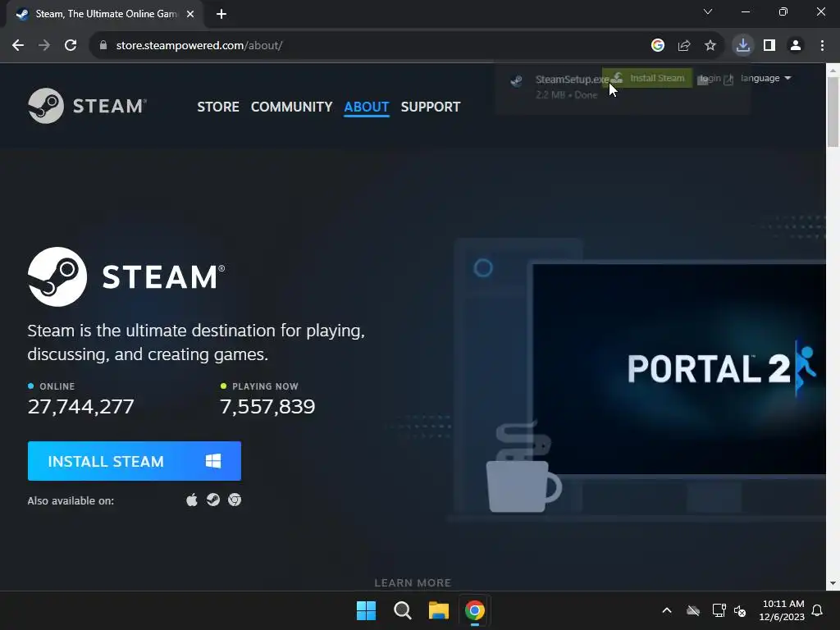
Task: Click the scrollbar down arrow
Action: (x=833, y=583)
